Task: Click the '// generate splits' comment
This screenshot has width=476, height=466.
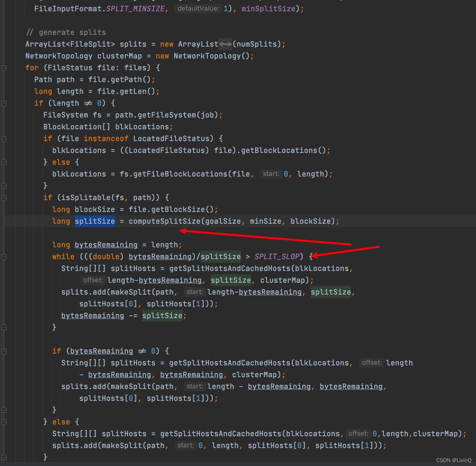Action: click(66, 32)
